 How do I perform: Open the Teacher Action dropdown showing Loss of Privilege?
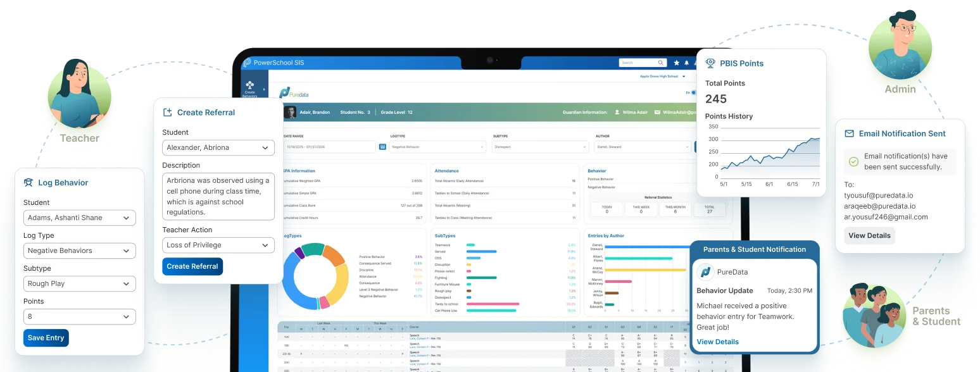point(218,245)
